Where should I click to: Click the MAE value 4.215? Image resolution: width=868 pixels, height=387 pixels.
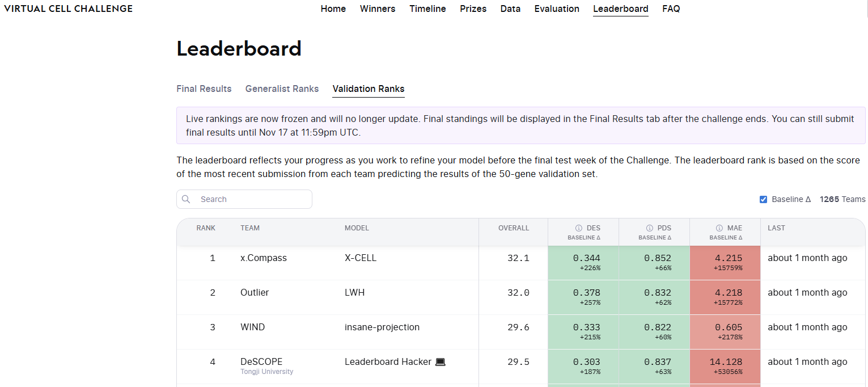(729, 258)
